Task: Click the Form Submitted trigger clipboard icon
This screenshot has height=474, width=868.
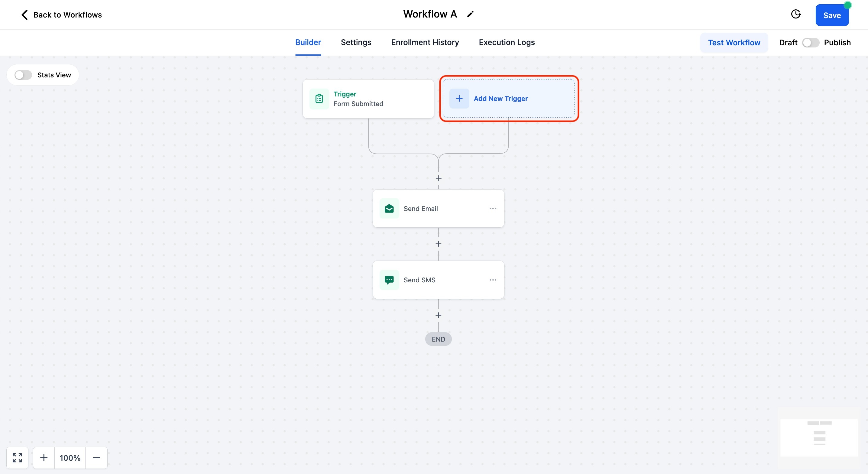Action: [x=319, y=99]
